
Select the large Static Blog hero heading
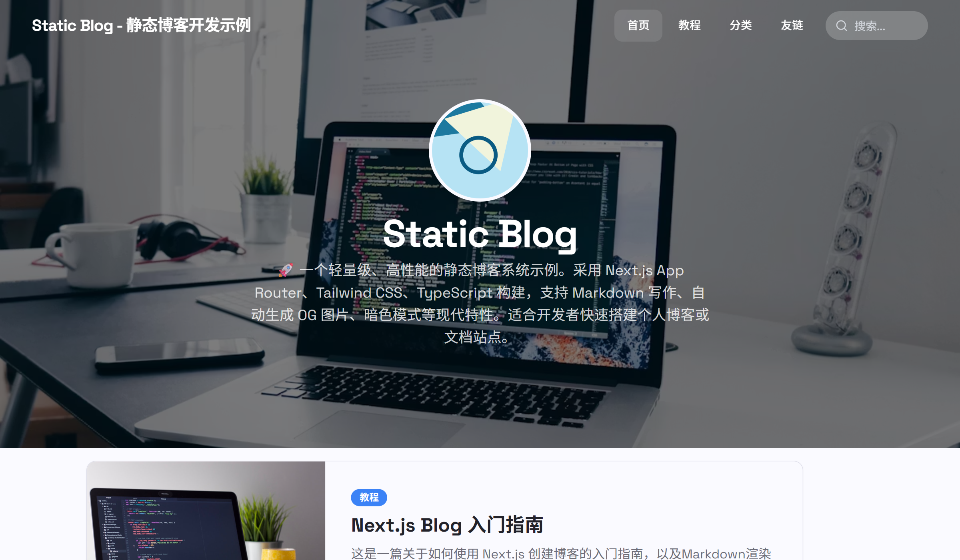click(x=480, y=234)
